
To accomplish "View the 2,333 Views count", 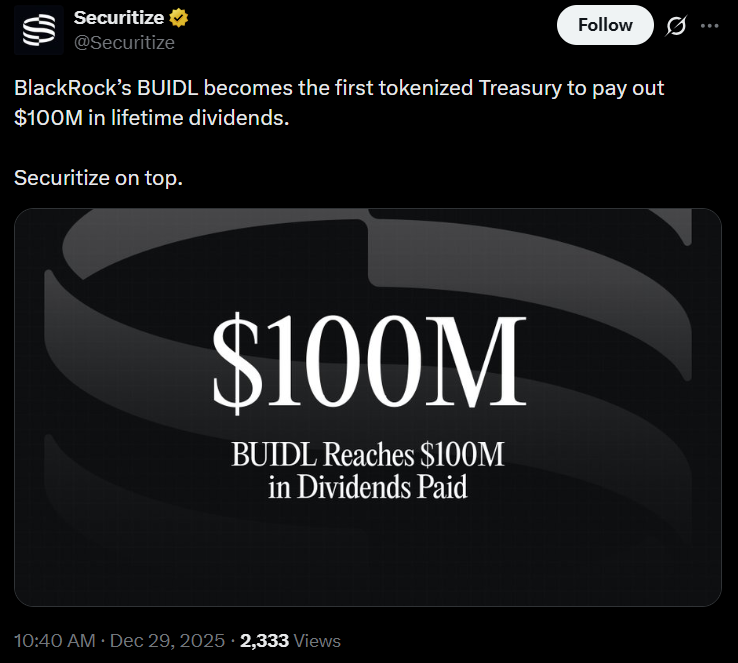I will [290, 641].
